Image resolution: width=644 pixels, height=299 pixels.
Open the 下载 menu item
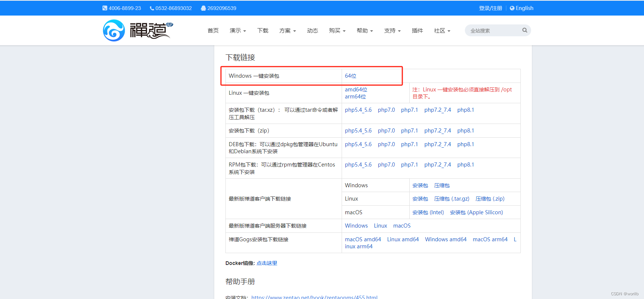pos(263,31)
